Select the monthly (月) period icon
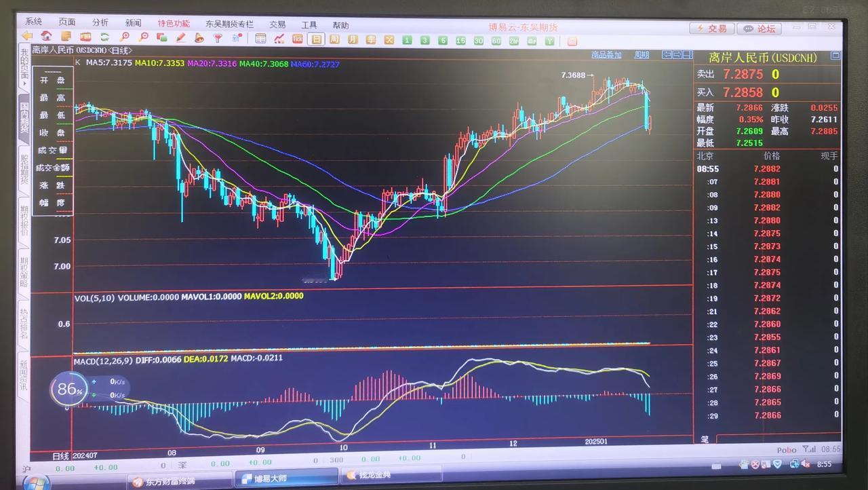This screenshot has width=868, height=490. pyautogui.click(x=353, y=39)
